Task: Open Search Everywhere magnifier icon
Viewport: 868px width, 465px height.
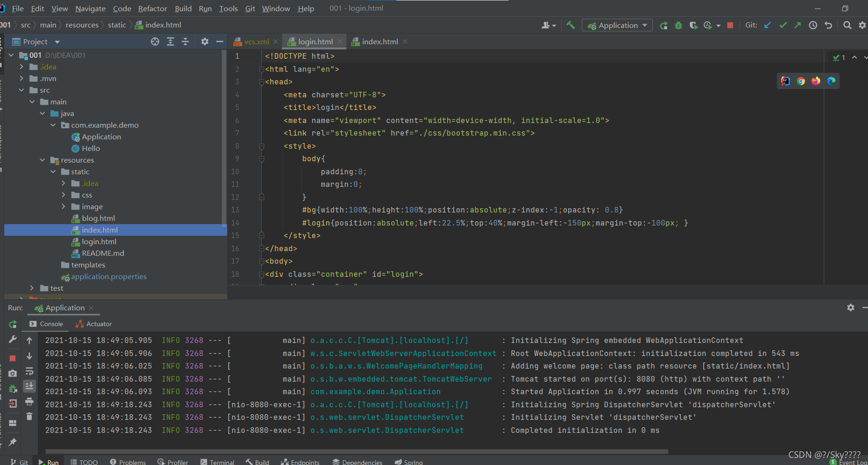Action: click(848, 25)
